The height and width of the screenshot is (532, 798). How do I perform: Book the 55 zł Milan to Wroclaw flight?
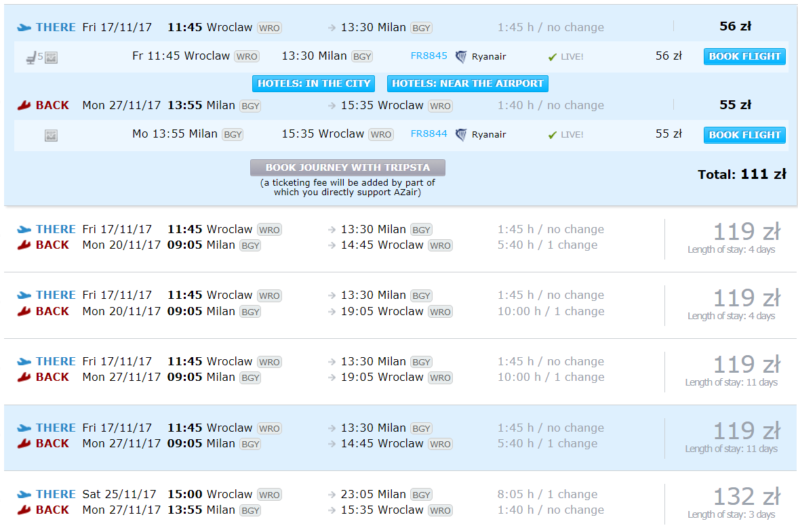pyautogui.click(x=744, y=135)
